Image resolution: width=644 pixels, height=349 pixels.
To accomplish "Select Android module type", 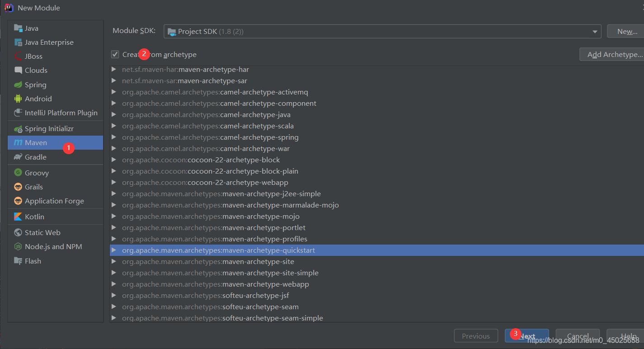I will click(56, 99).
